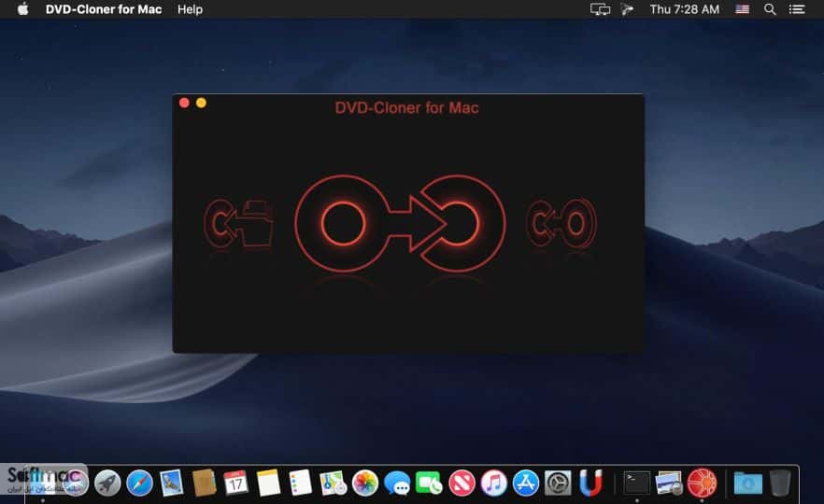Open Spotlight search in the menu bar
The height and width of the screenshot is (504, 824).
(x=770, y=9)
